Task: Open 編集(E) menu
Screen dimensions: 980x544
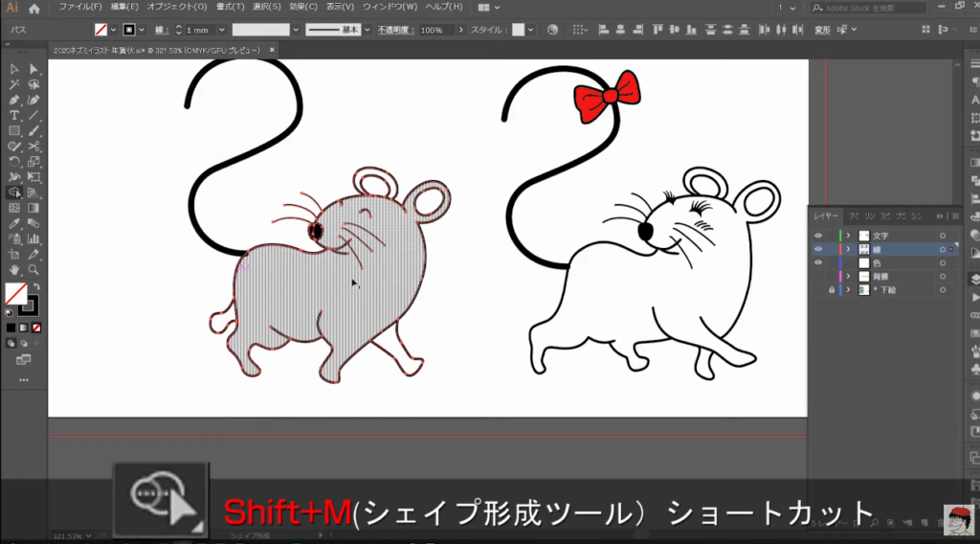Action: point(124,7)
